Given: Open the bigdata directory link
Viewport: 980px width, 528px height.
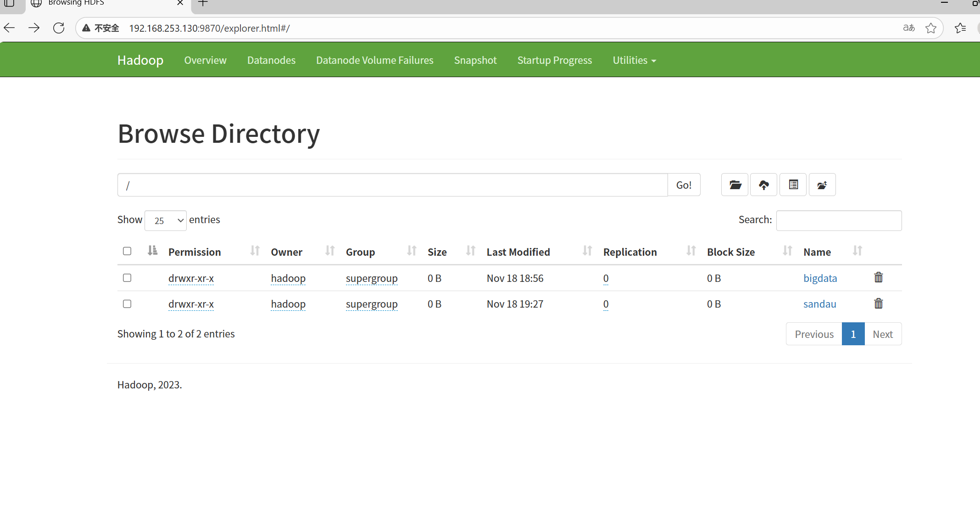Looking at the screenshot, I should [x=820, y=278].
